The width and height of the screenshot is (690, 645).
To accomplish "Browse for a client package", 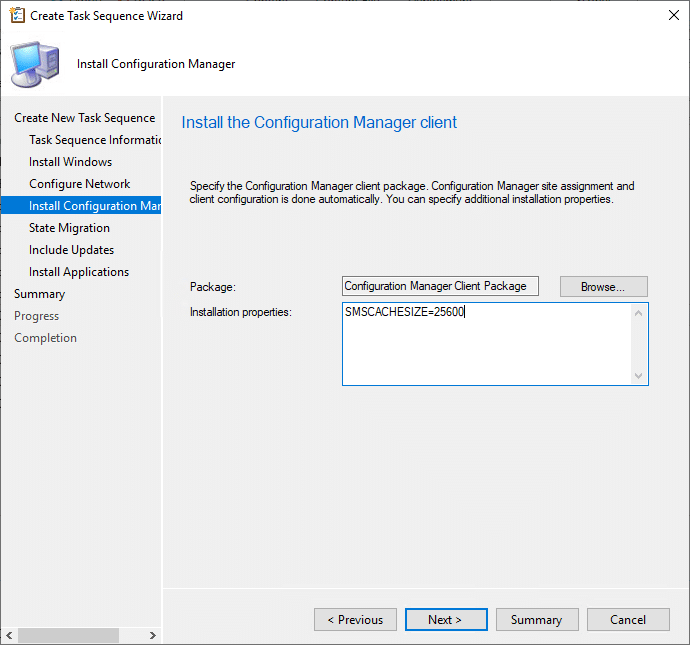I will click(603, 287).
